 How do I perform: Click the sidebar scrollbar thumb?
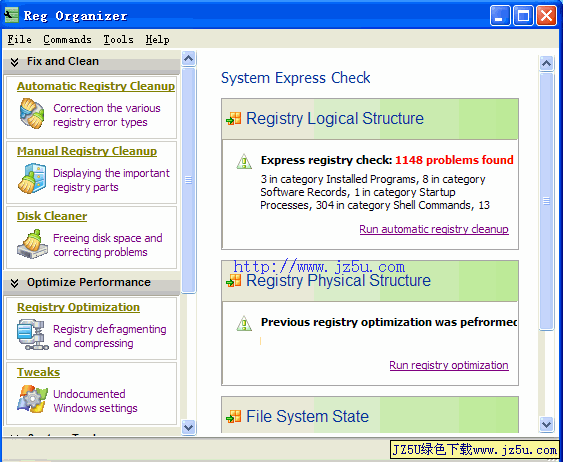point(189,180)
